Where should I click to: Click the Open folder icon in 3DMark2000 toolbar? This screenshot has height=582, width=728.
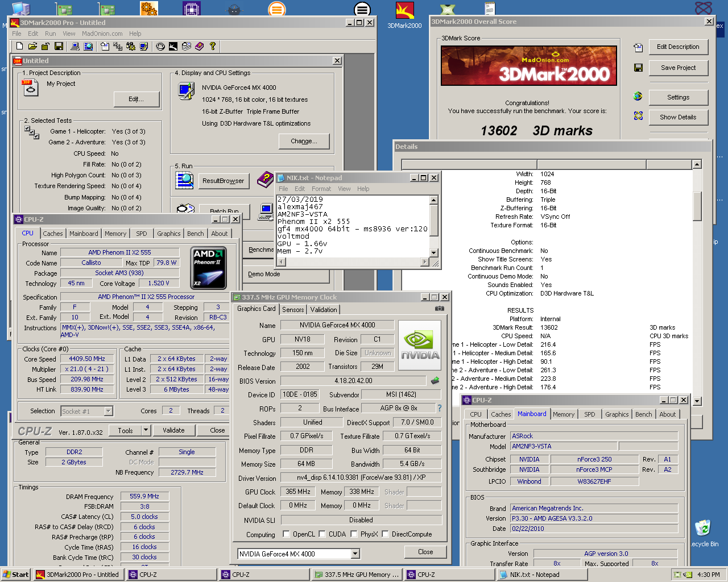pyautogui.click(x=32, y=46)
